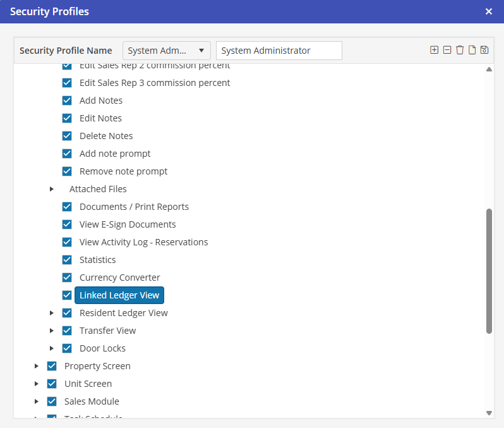
Task: Delete the security profile via trash icon
Action: (459, 50)
